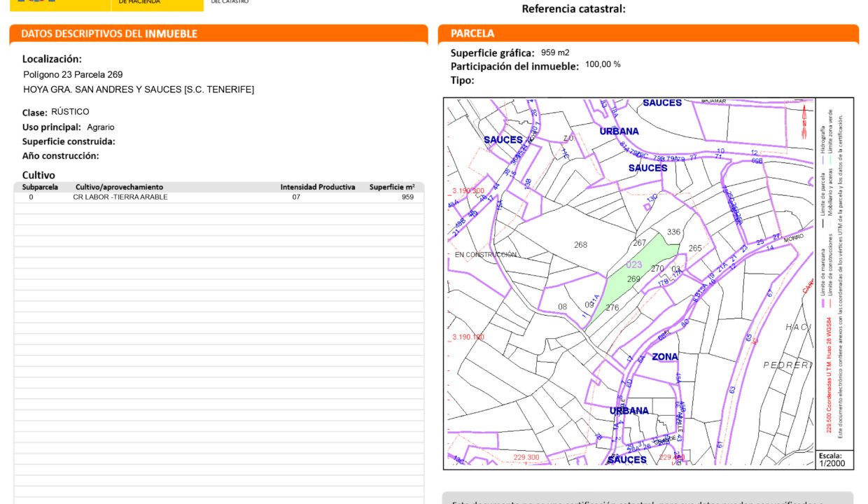Click the red coordinate '229.300' at map bottom

click(x=526, y=457)
